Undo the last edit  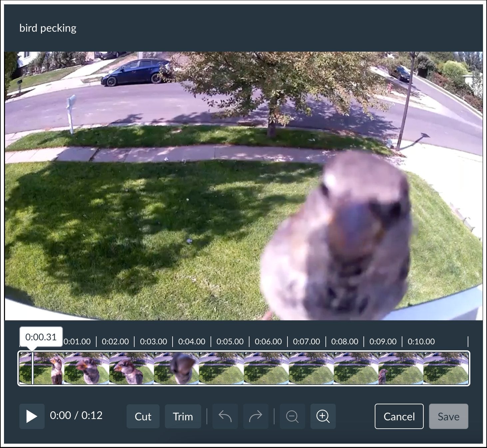225,416
